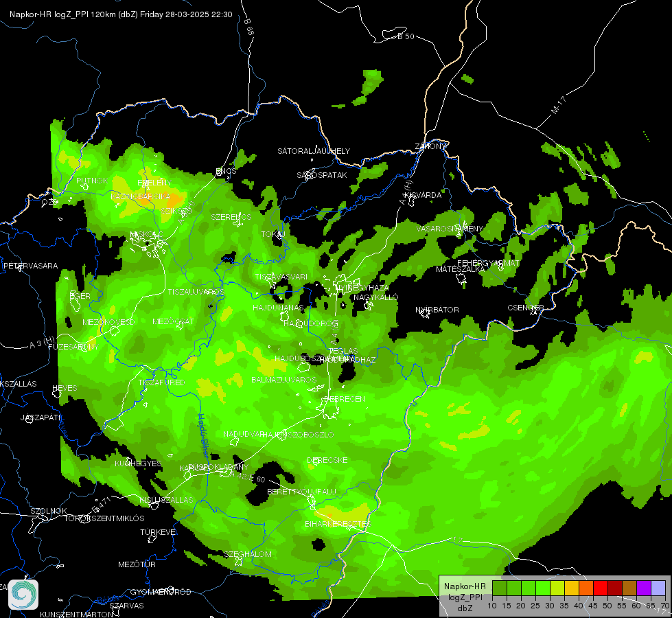Click the TOROKSZENTMIKLOS city label
Viewport: 672px width, 618px height.
click(104, 518)
